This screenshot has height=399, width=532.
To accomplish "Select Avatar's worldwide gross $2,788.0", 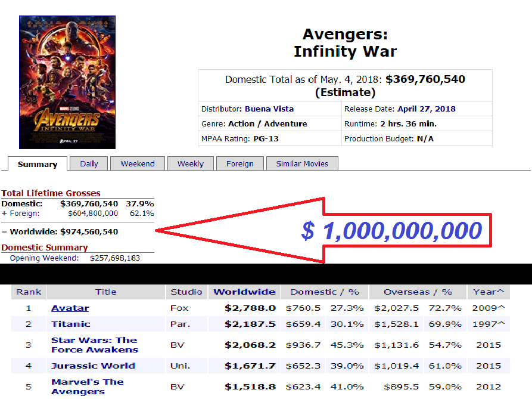I will (250, 308).
